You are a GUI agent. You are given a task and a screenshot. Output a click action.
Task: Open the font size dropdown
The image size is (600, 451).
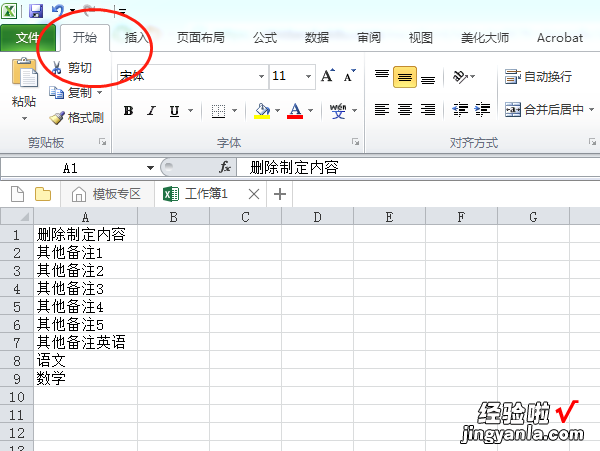click(308, 76)
